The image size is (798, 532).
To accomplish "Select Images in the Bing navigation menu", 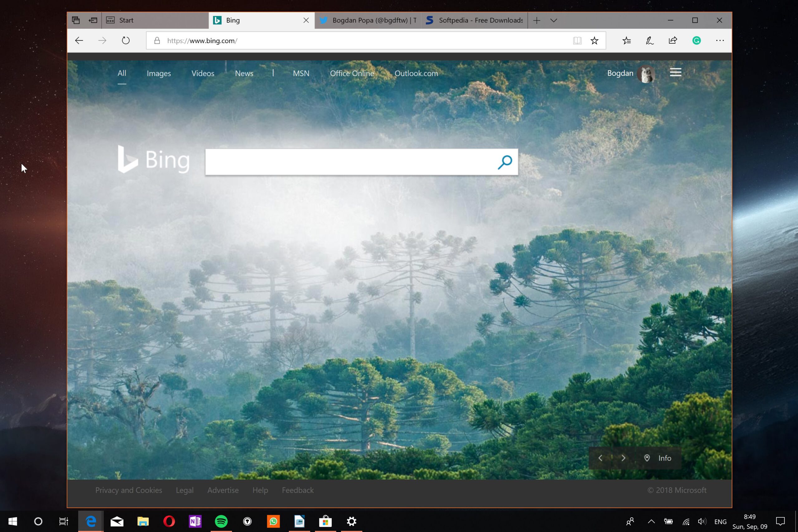I will point(158,73).
